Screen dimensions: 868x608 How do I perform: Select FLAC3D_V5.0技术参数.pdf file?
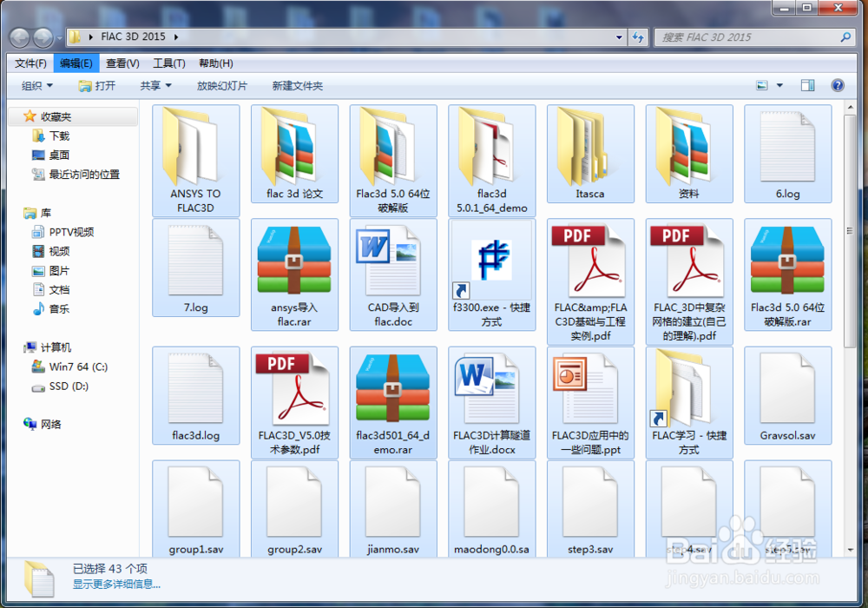pyautogui.click(x=294, y=402)
